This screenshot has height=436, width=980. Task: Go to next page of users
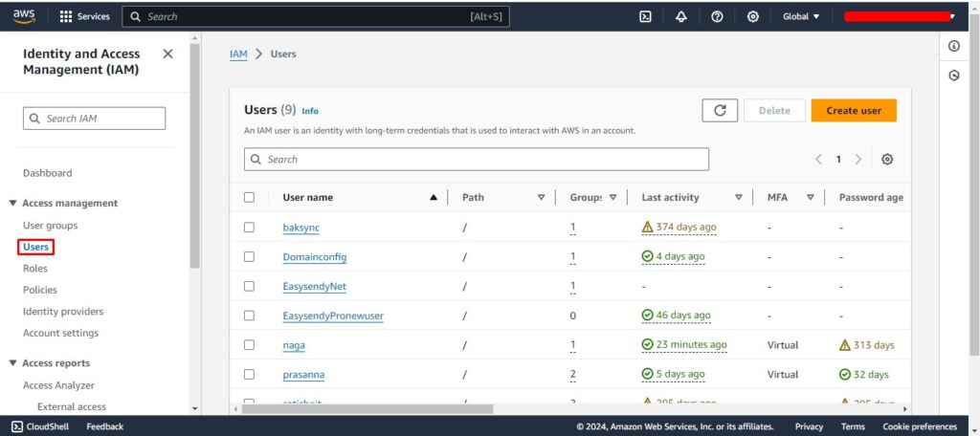(858, 160)
